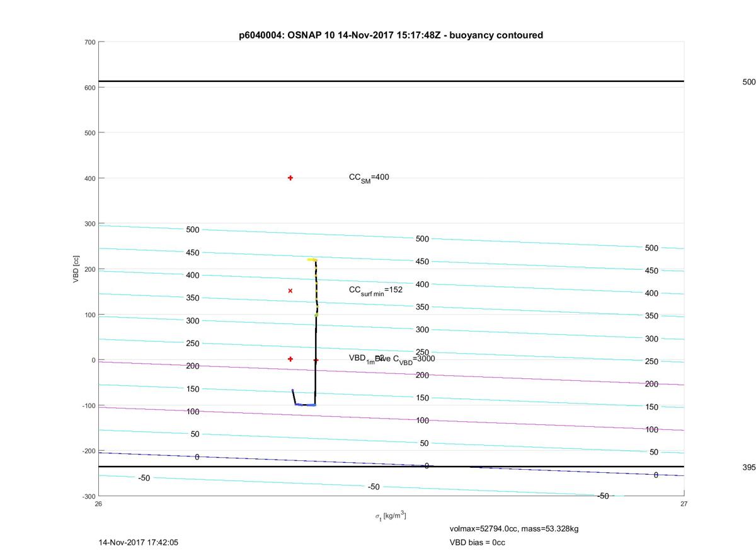Click the y-axis tick label "0"
Screen dimensions: 756x558
coord(93,360)
